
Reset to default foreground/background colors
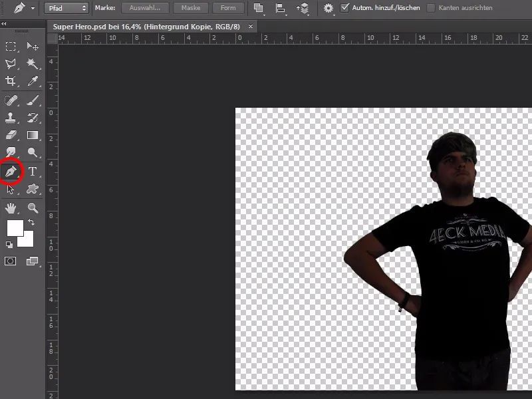coord(9,244)
